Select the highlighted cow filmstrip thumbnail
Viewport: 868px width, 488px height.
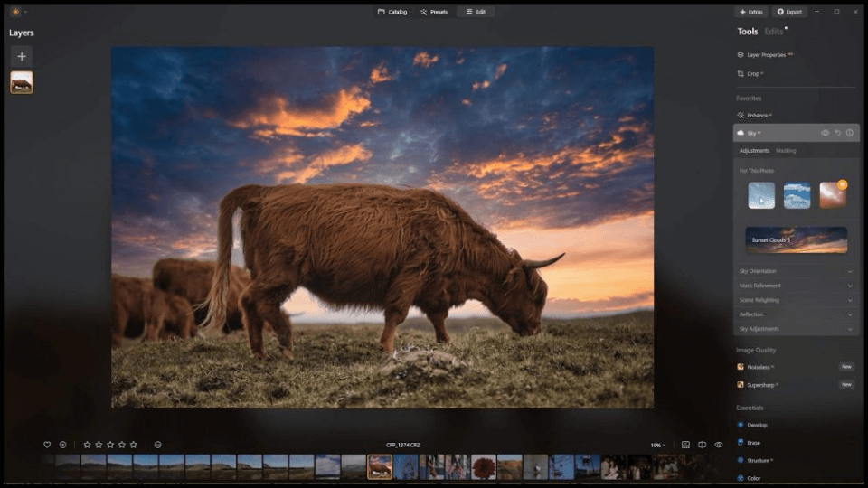pyautogui.click(x=380, y=467)
